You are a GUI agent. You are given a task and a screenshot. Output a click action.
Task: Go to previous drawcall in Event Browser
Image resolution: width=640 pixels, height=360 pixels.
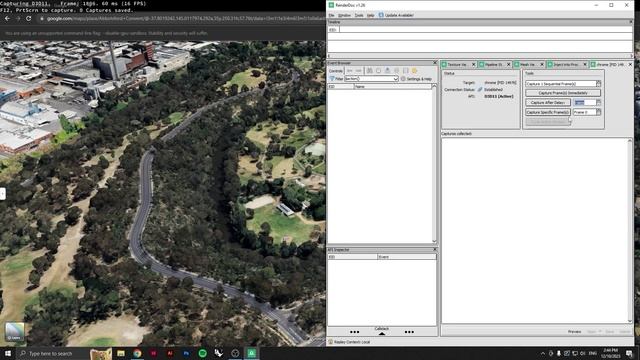click(350, 71)
